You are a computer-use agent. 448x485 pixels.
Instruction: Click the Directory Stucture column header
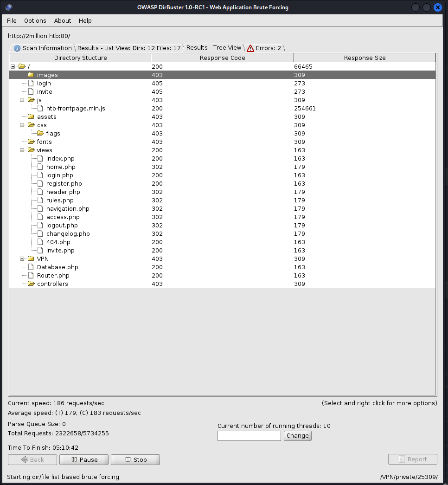coord(80,58)
